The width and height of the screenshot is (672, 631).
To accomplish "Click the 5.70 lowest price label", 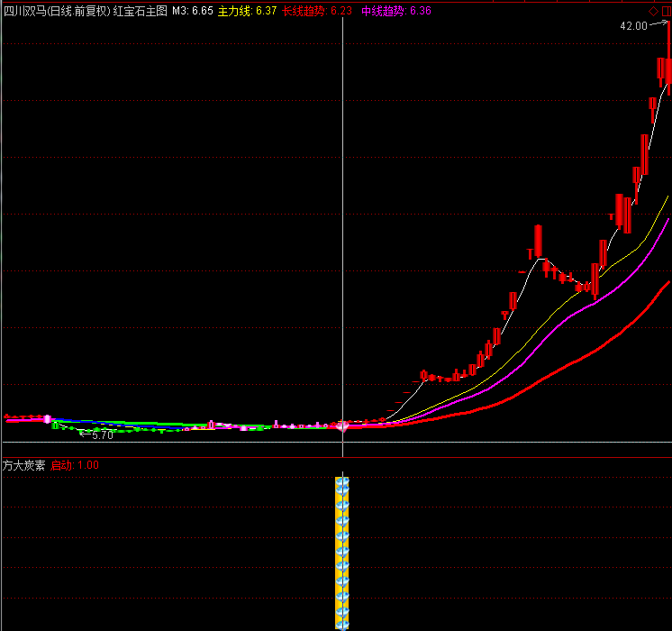I will click(103, 434).
